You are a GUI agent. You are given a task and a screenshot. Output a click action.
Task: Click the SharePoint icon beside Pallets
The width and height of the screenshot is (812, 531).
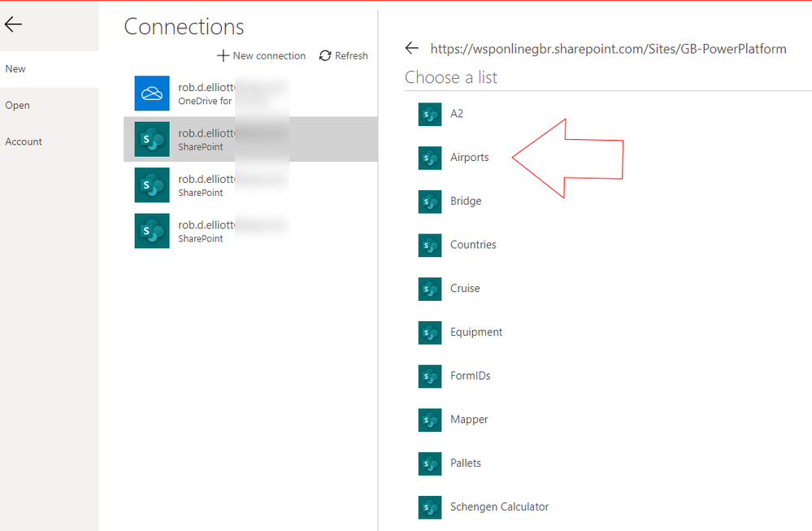point(430,464)
